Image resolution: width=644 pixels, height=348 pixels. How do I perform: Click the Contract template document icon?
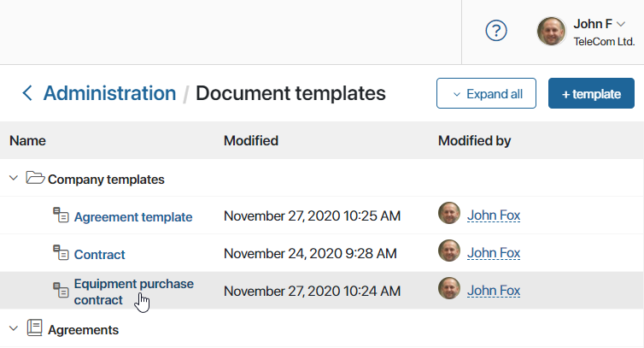pos(61,252)
